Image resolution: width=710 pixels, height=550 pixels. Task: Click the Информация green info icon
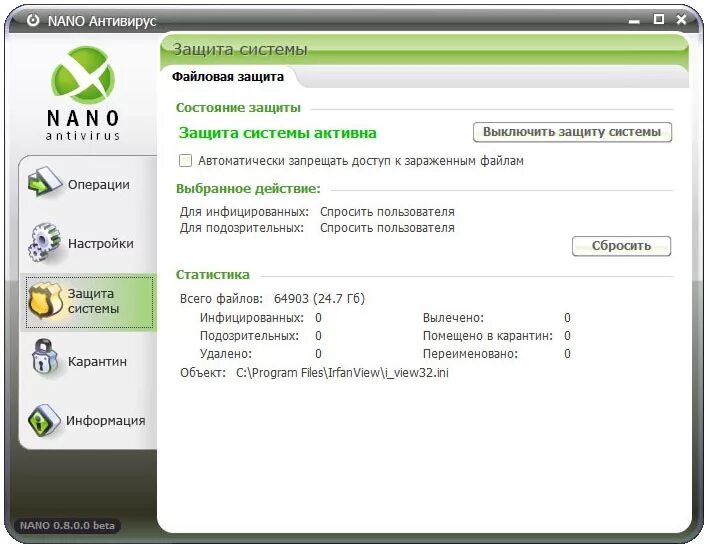coord(43,420)
